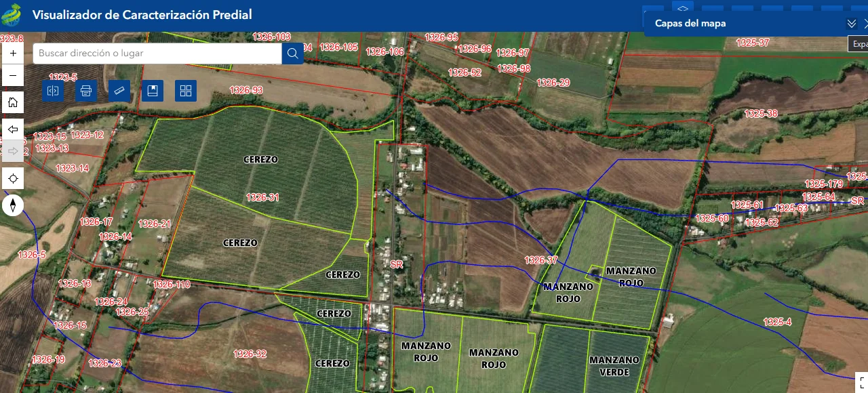Click the Capas del mapa panel title
Screen dimensions: 868x393
click(x=690, y=23)
